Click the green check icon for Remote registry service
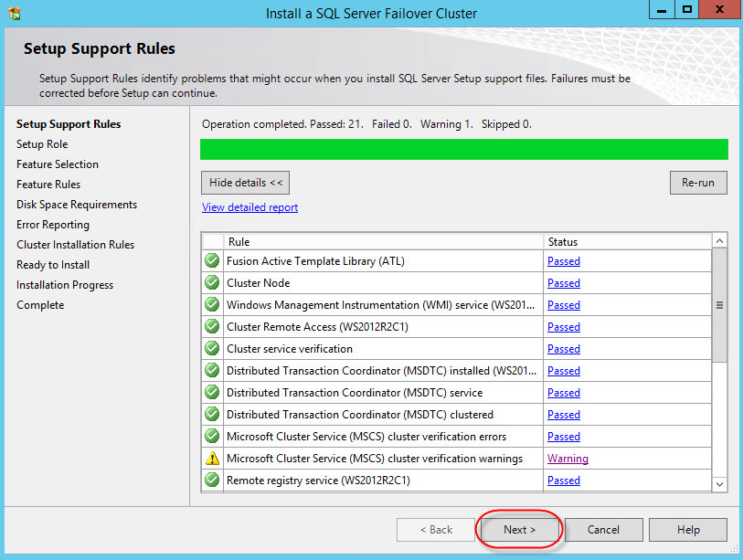Image resolution: width=743 pixels, height=560 pixels. pyautogui.click(x=211, y=480)
